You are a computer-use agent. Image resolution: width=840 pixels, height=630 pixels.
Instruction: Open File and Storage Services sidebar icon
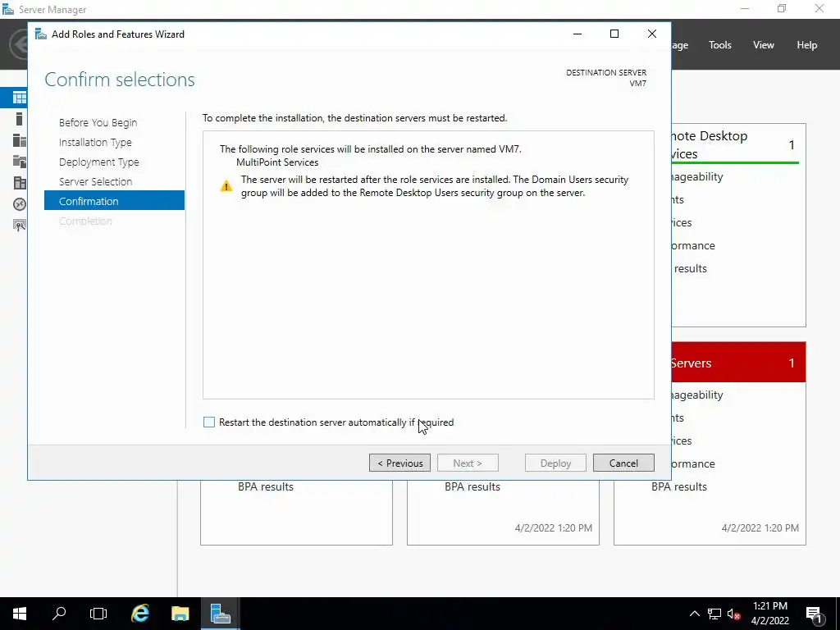pyautogui.click(x=20, y=162)
